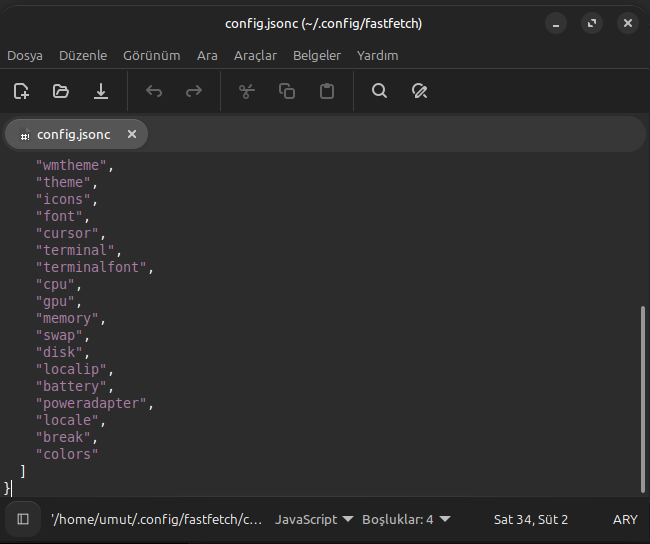This screenshot has height=544, width=650.
Task: Click the Sat 34, Süt 2 cursor position
Action: (531, 520)
